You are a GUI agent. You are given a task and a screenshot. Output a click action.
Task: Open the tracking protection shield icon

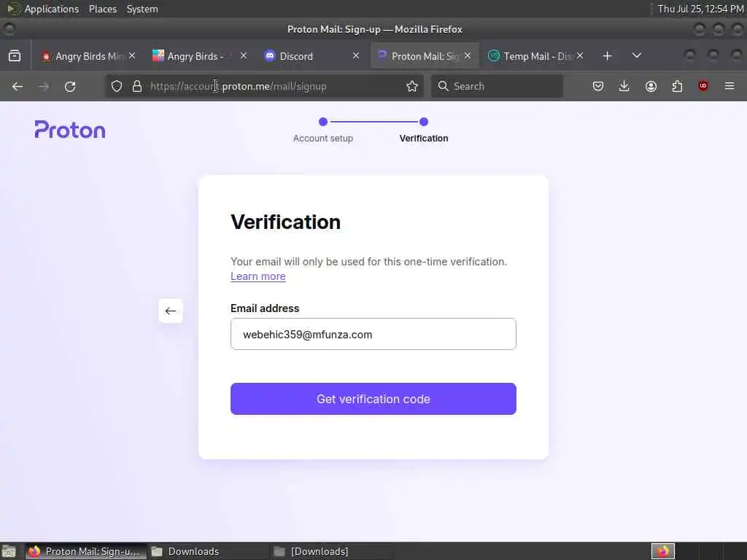coord(117,86)
